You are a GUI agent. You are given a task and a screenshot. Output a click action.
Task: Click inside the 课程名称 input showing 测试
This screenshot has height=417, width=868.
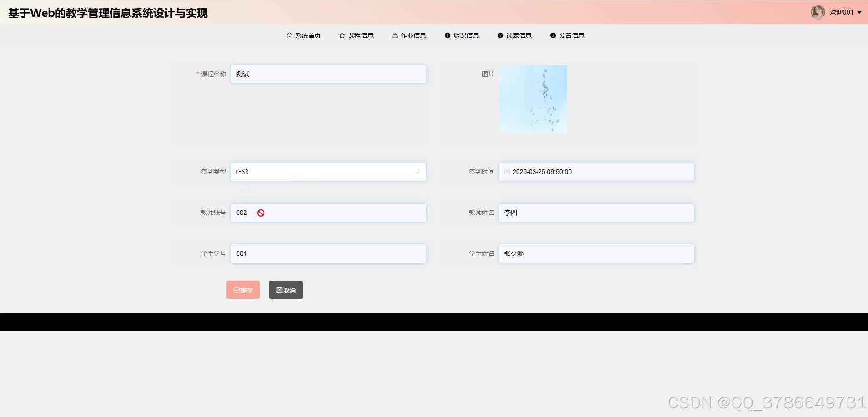(x=328, y=74)
